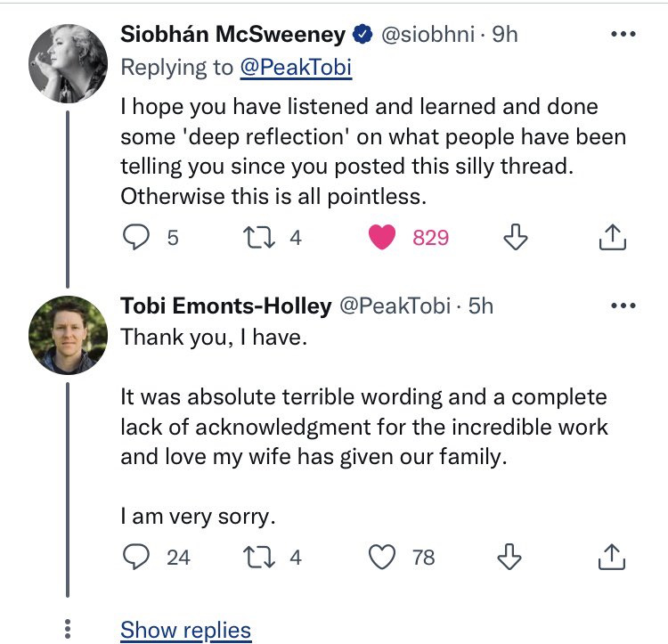
Task: Reply to Tobi Emonts-Holley's tweet
Action: pos(134,557)
